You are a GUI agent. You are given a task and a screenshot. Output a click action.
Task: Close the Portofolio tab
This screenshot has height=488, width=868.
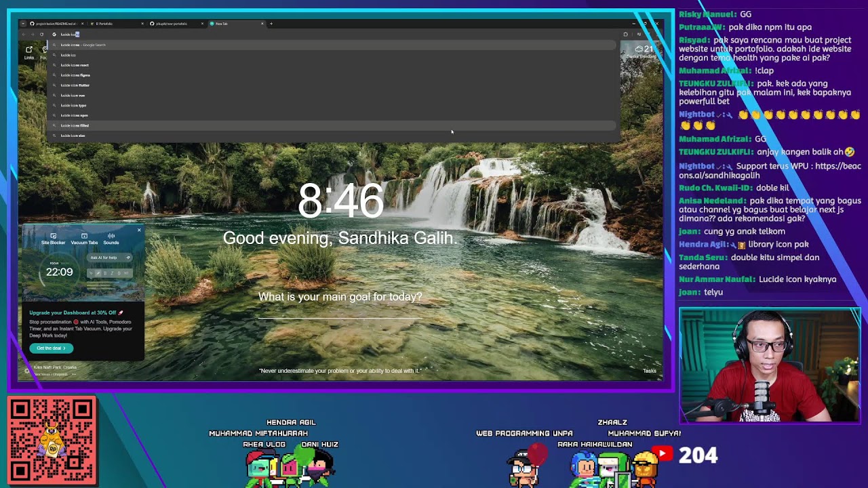click(142, 24)
